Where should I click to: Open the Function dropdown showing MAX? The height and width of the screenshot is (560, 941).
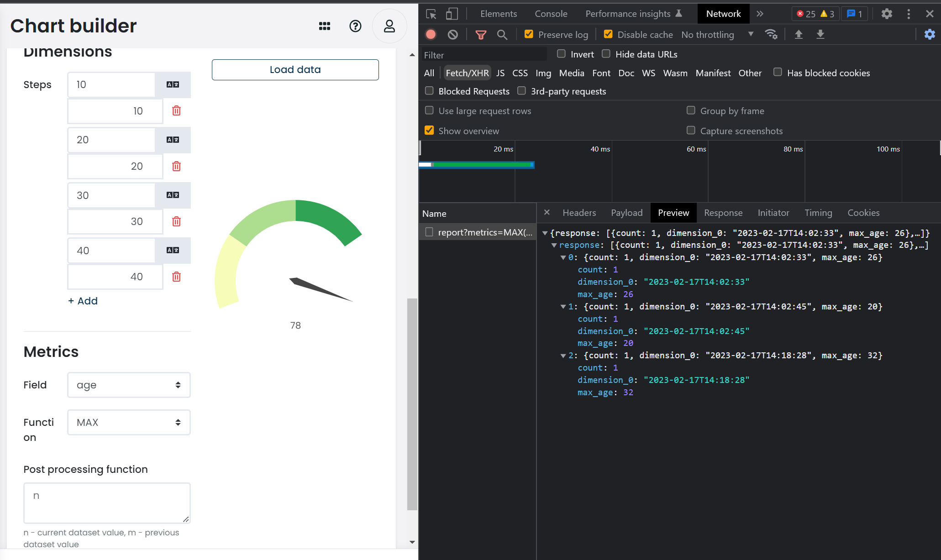pyautogui.click(x=129, y=423)
